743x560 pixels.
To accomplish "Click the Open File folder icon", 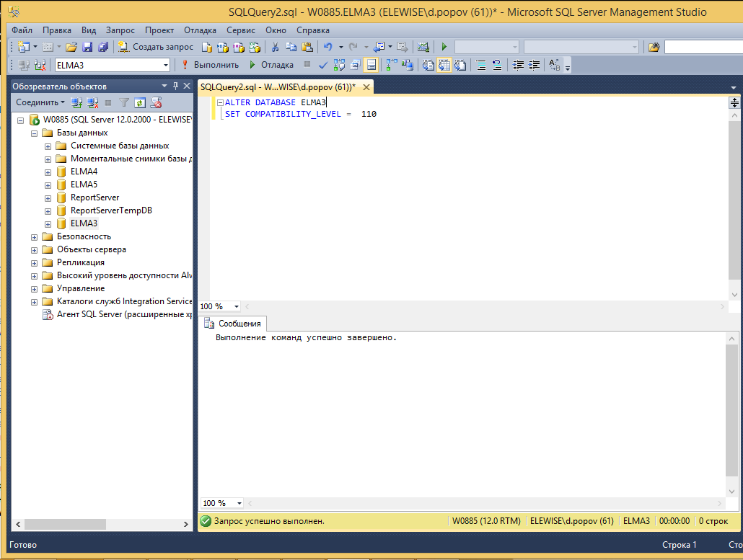I will [71, 47].
